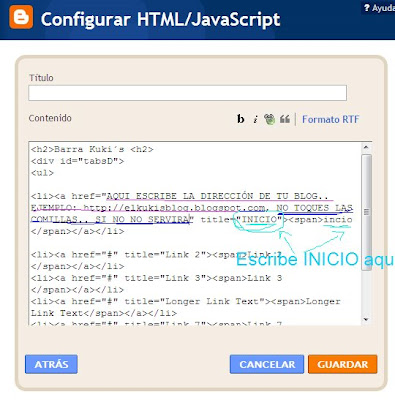Viewport: 395px width, 400px height.
Task: Insert blockquote with the quote icon
Action: coord(284,119)
